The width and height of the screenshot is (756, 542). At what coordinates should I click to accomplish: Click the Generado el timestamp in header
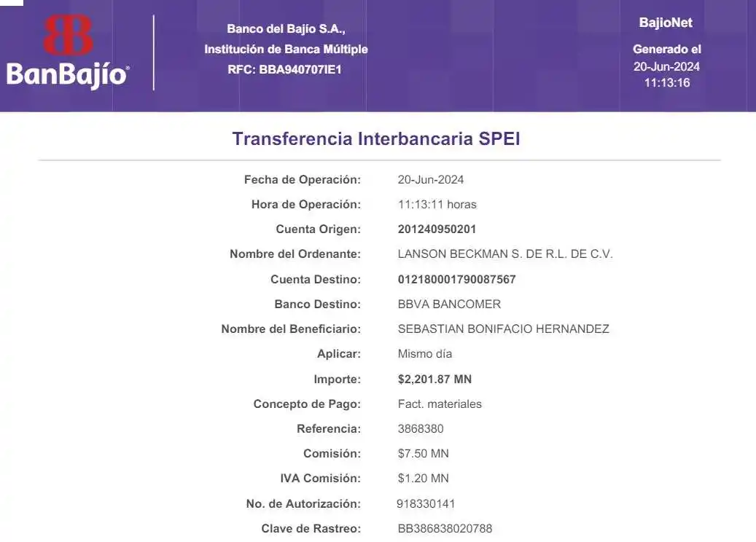click(666, 66)
